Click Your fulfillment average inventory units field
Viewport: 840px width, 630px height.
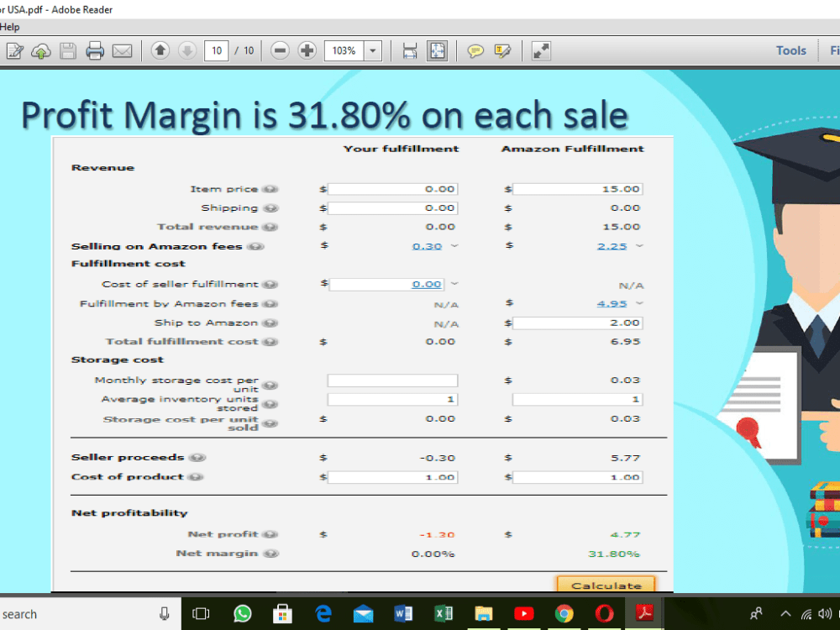click(392, 400)
